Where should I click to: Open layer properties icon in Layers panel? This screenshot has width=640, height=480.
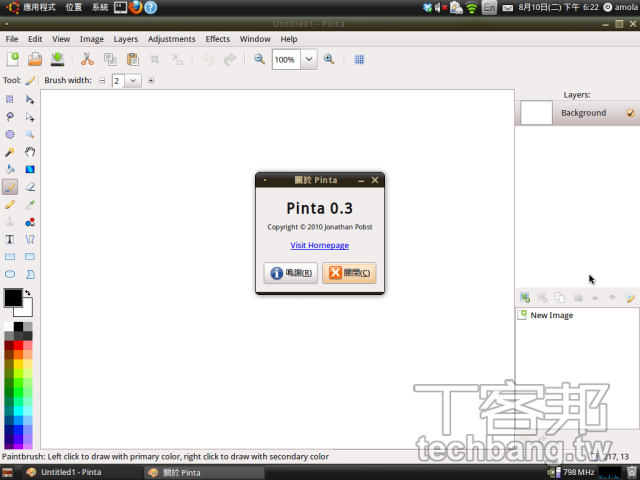click(x=630, y=298)
